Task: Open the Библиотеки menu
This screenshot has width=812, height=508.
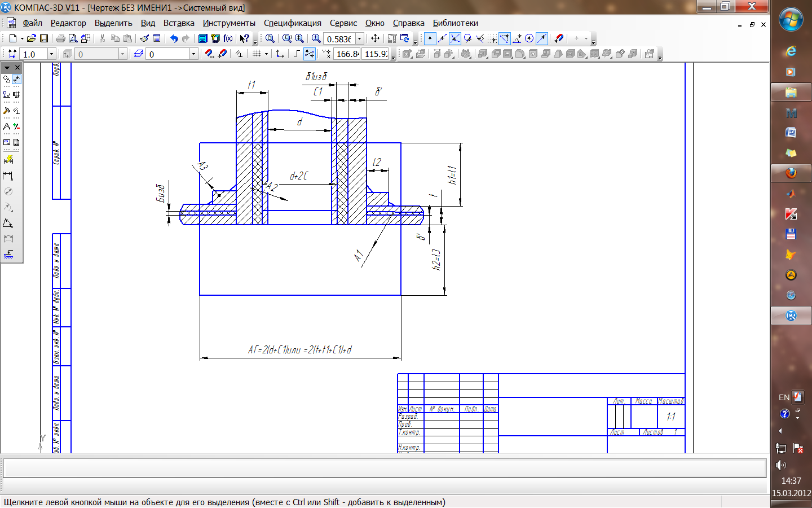Action: click(455, 23)
